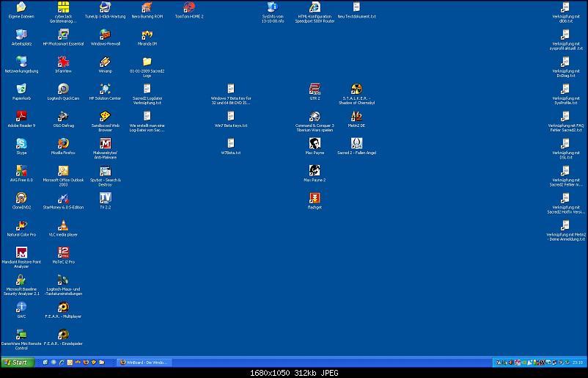The image size is (588, 378).
Task: Open W7Beta.txt file
Action: point(231,144)
